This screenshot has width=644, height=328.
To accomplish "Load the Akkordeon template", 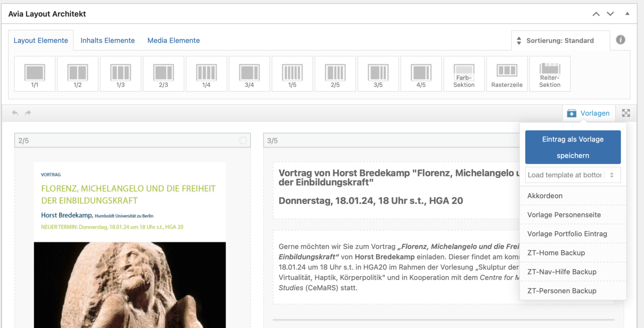I will (573, 196).
